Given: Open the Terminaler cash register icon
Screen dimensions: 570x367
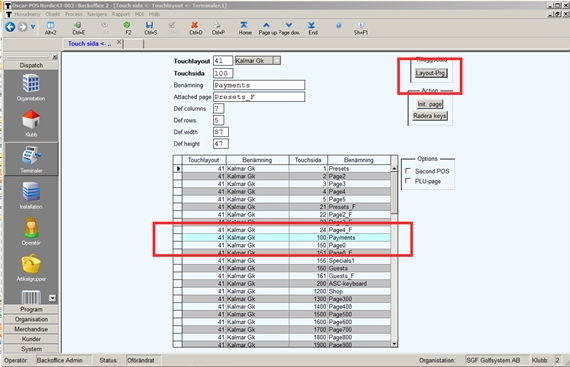Looking at the screenshot, I should (31, 159).
